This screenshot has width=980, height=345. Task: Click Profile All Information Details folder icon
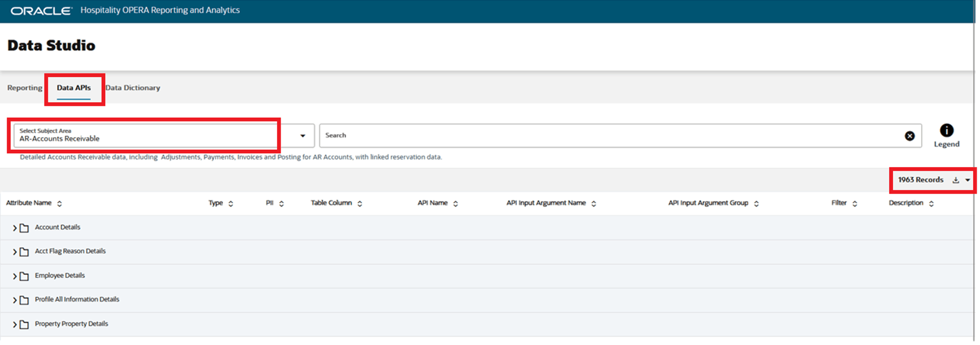click(x=24, y=301)
